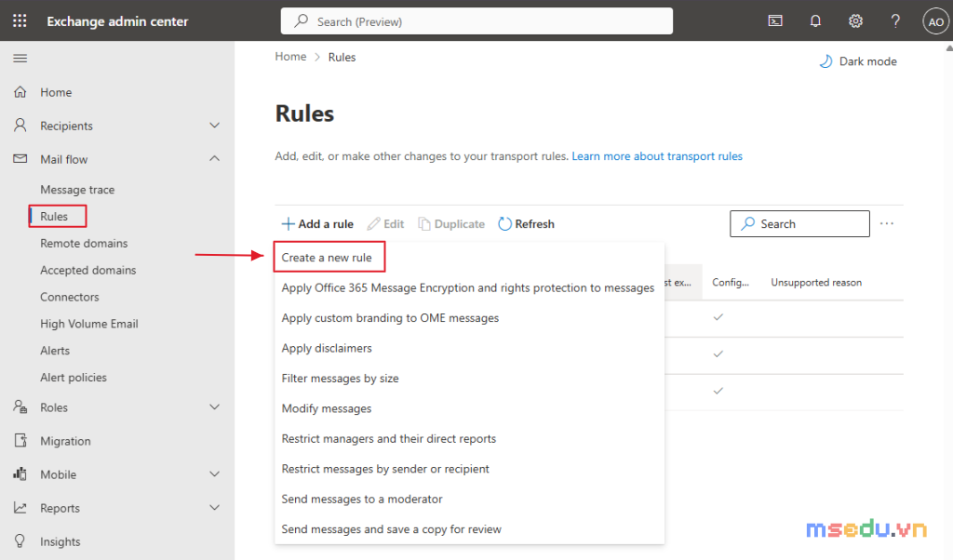The image size is (953, 560).
Task: Click the Insights lightbulb icon
Action: [20, 540]
